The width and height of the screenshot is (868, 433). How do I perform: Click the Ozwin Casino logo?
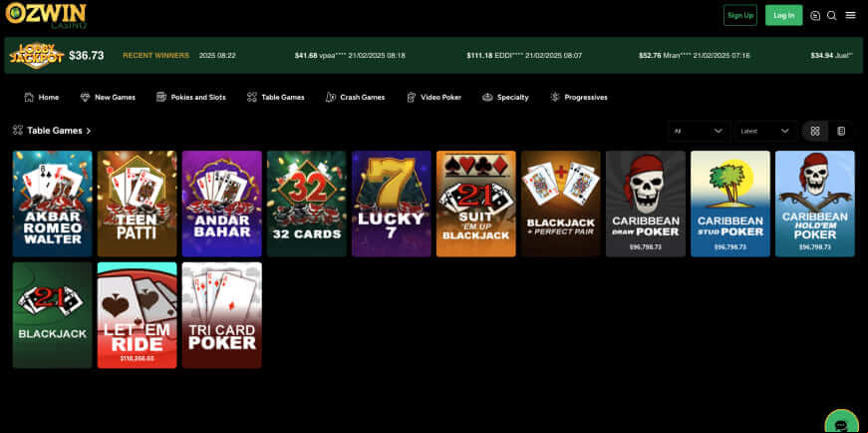pyautogui.click(x=46, y=14)
